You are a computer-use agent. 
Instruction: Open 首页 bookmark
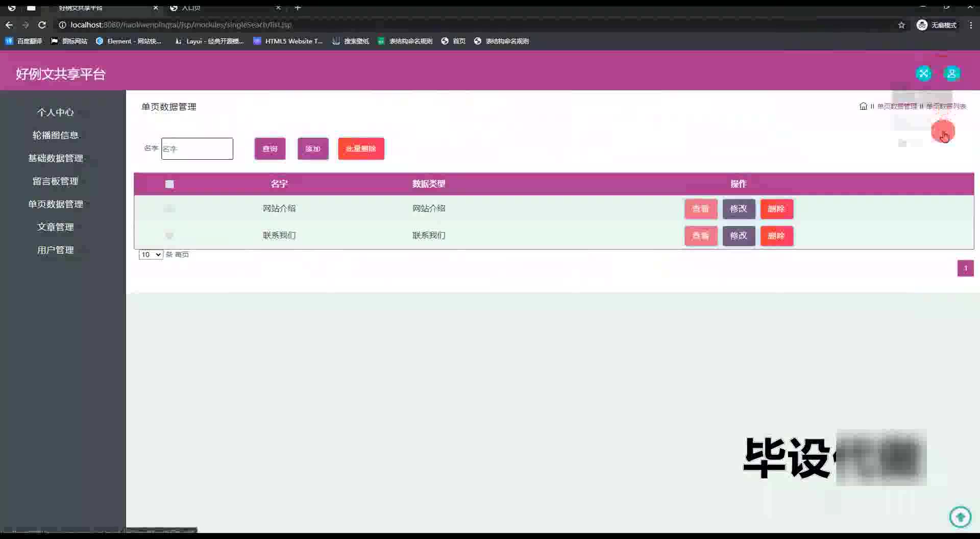click(x=453, y=41)
